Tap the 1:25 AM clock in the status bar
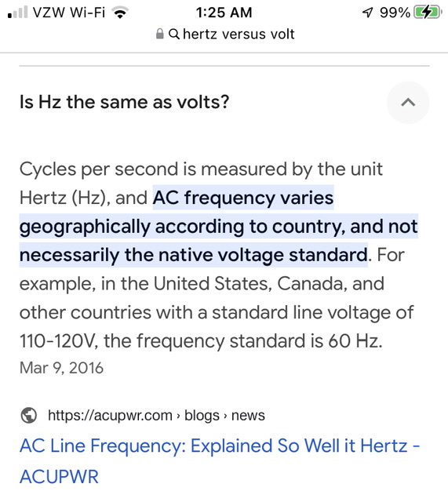Image resolution: width=448 pixels, height=502 pixels. [224, 13]
